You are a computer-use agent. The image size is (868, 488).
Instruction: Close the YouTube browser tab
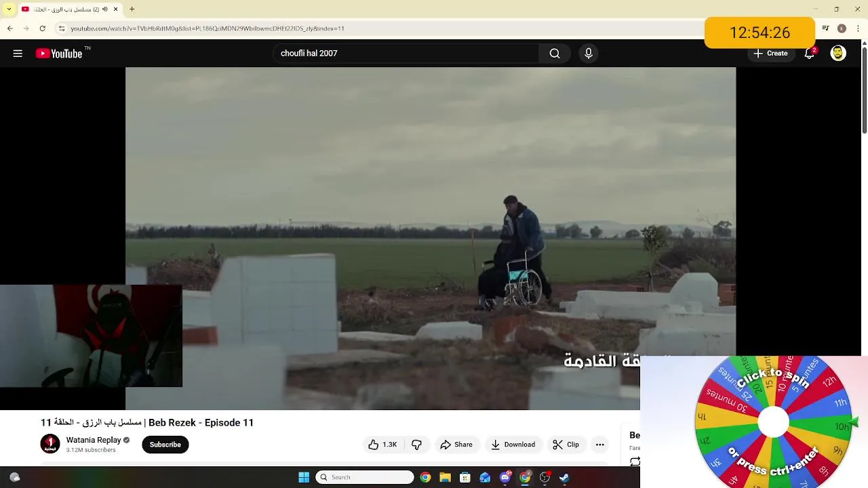point(116,9)
